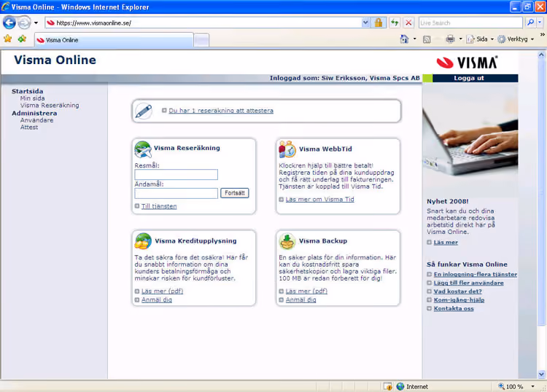Open 'Du har 1 reseräkning att attestera' link
The image size is (547, 392).
(x=221, y=111)
